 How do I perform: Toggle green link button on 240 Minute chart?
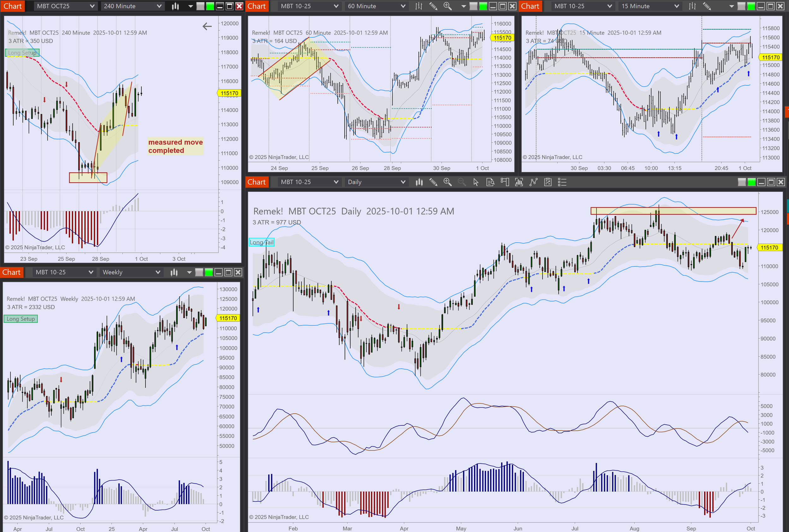210,6
